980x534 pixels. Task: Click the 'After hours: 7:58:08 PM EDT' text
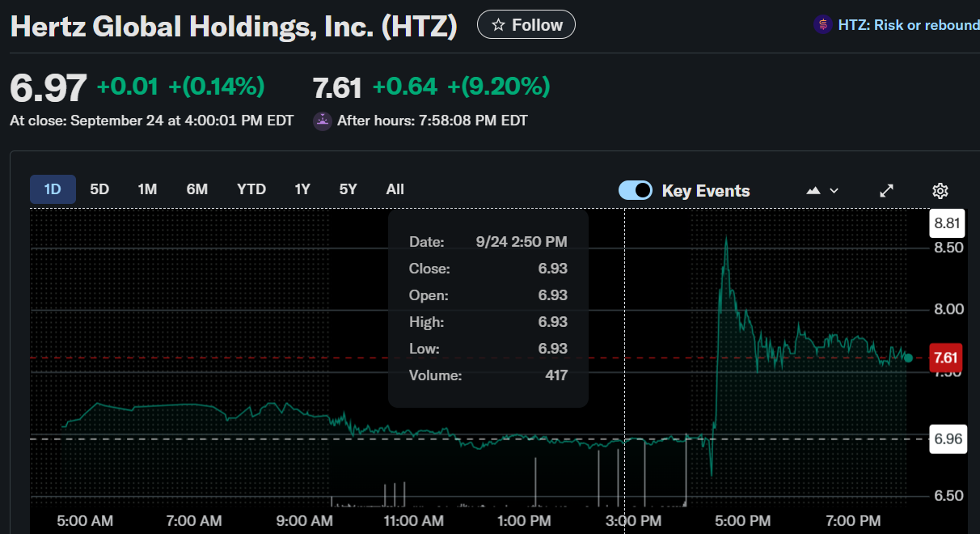tap(433, 121)
